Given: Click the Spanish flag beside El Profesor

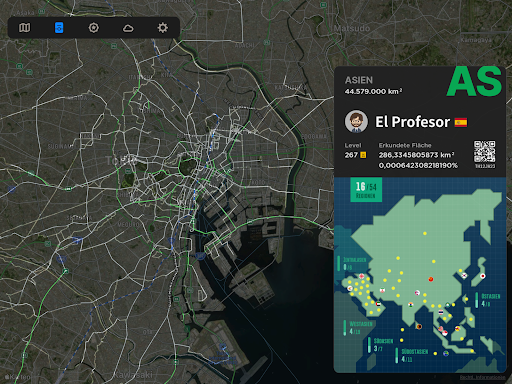Looking at the screenshot, I should click(461, 122).
